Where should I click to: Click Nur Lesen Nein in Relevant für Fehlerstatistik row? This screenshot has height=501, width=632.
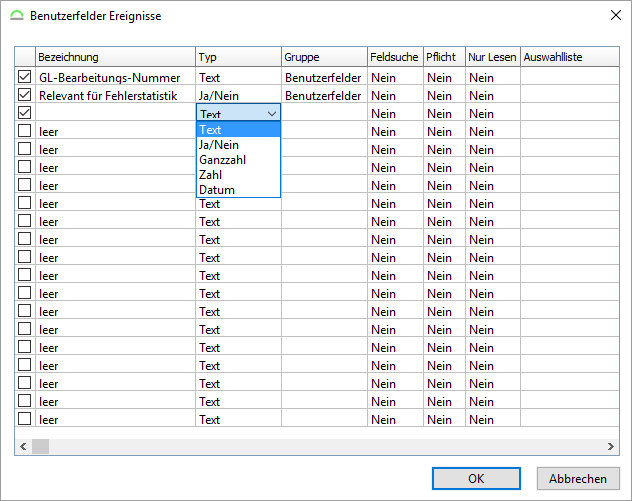(493, 94)
